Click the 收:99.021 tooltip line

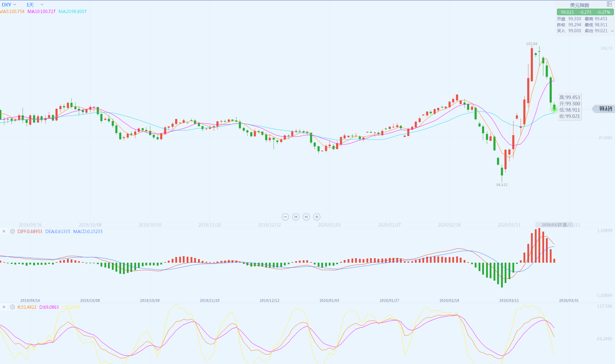[570, 116]
